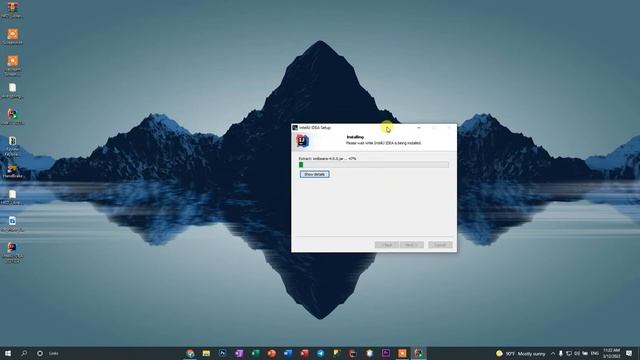Expand the hidden system tray icons chevron

[x=553, y=353]
